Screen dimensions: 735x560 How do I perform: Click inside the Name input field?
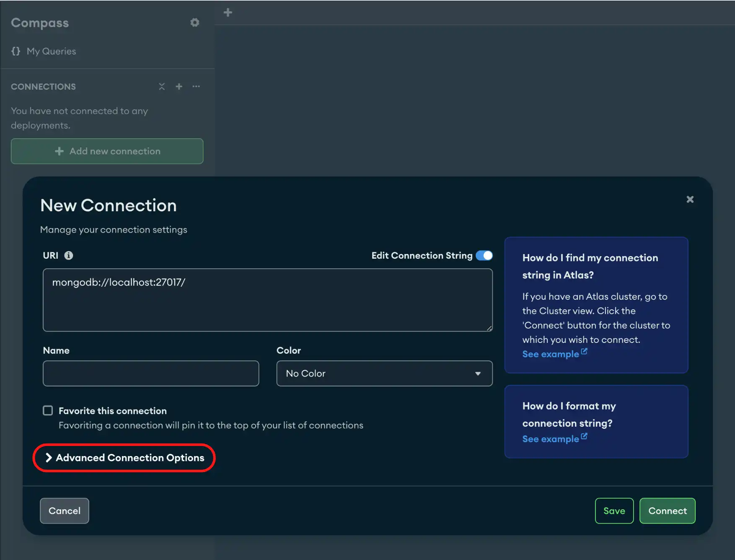[x=150, y=373]
